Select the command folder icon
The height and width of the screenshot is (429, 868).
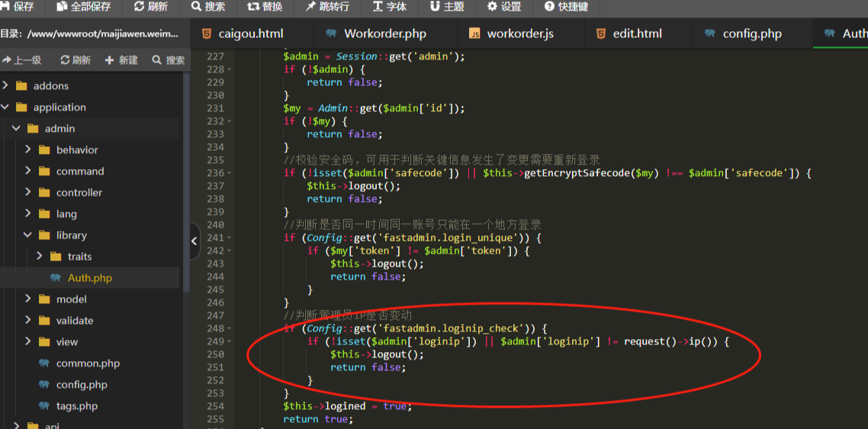[x=44, y=171]
